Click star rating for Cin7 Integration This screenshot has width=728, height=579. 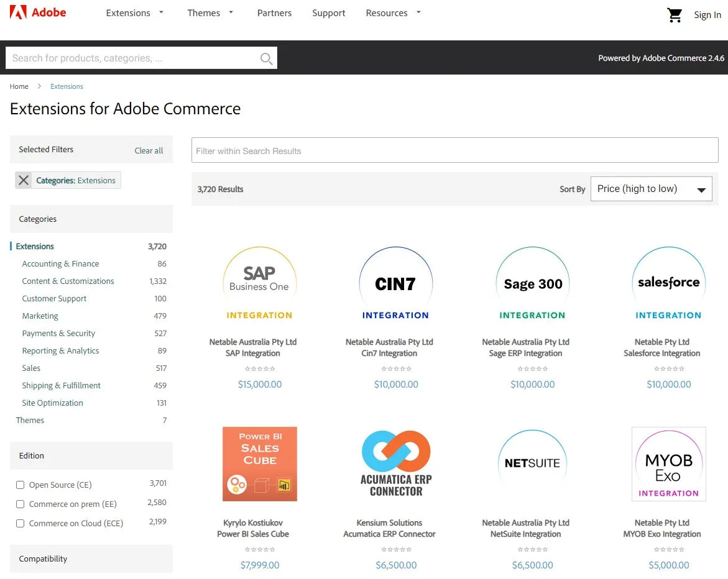coord(396,369)
